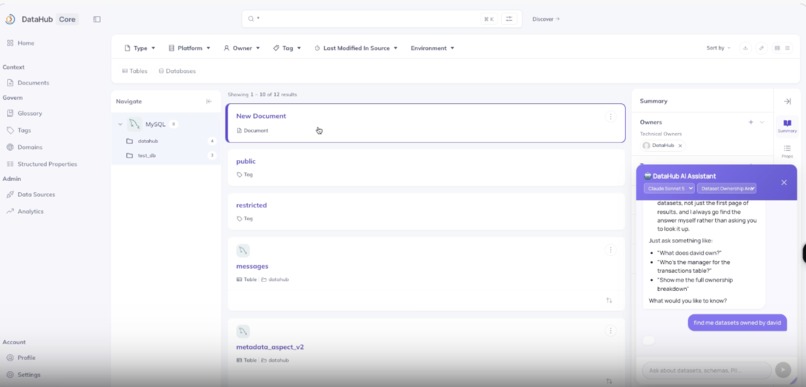Open the metadata_aspect_v2 table result
Viewport: 806px width, 387px height.
pos(270,347)
